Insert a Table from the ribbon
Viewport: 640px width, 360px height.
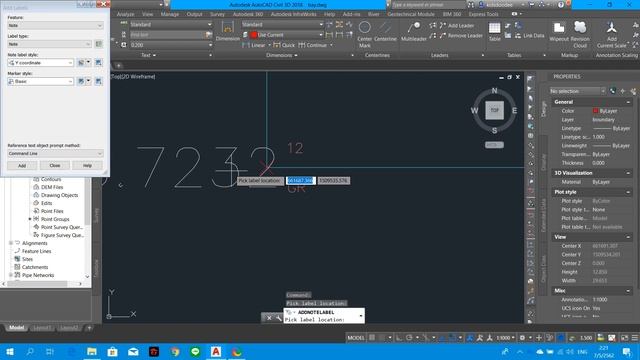494,31
